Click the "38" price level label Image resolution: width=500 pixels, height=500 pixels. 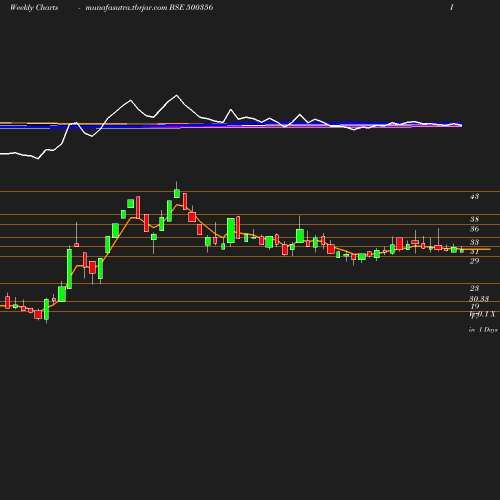(x=474, y=219)
